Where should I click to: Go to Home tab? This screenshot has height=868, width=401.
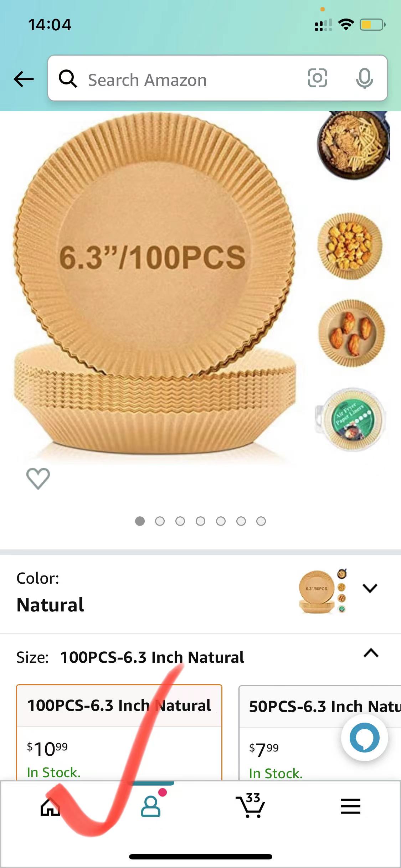[50, 806]
